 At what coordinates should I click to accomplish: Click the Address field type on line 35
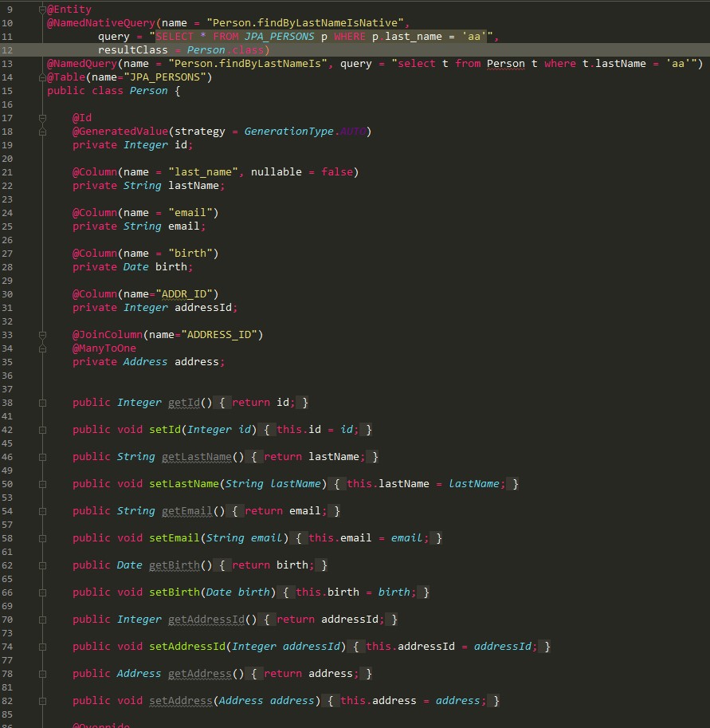pyautogui.click(x=145, y=361)
